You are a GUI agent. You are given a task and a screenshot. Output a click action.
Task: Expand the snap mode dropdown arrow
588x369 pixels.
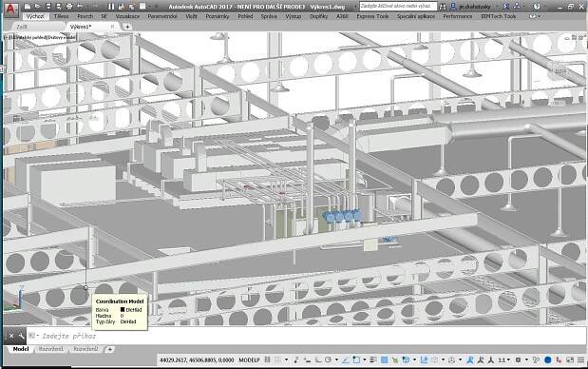[287, 359]
